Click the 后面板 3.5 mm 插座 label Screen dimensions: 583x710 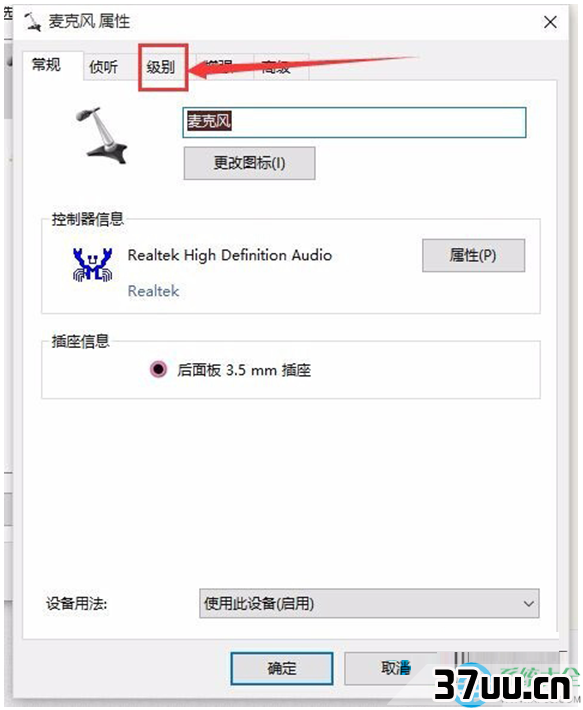pos(244,370)
